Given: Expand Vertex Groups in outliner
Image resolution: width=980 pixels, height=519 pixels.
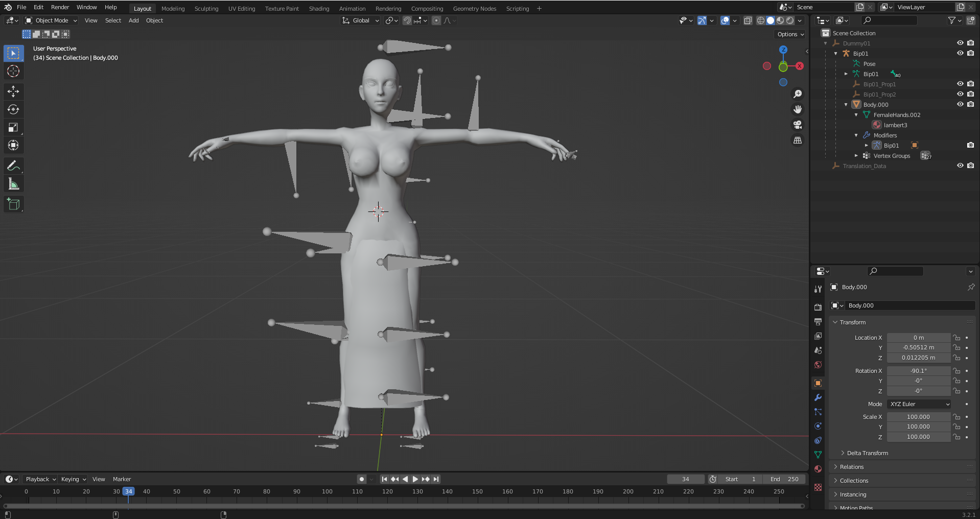Looking at the screenshot, I should 856,155.
